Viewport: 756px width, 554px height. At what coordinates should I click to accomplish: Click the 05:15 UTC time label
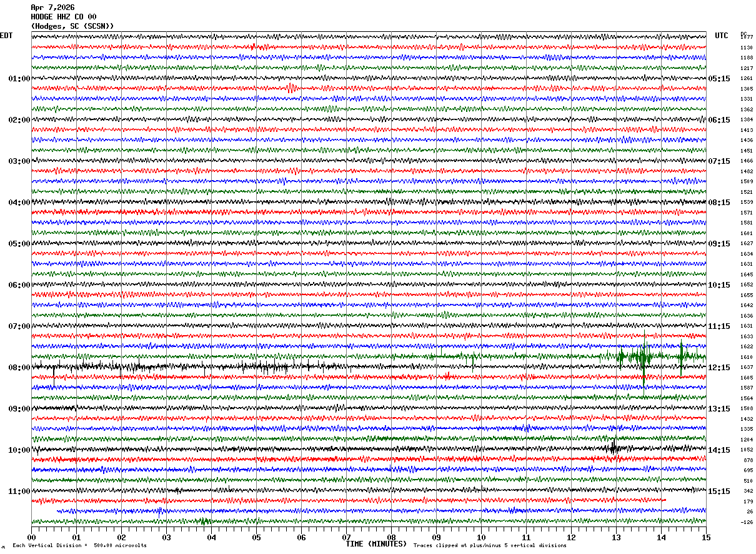coord(719,79)
